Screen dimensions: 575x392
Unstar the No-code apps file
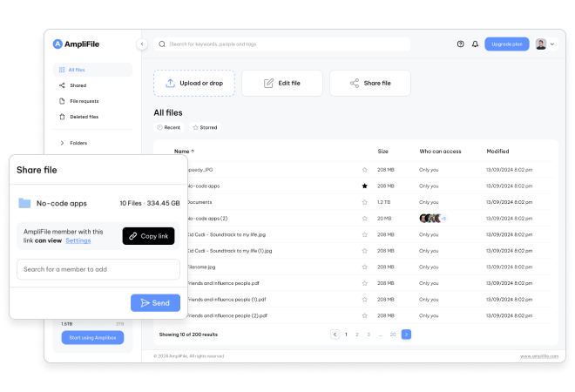(364, 186)
